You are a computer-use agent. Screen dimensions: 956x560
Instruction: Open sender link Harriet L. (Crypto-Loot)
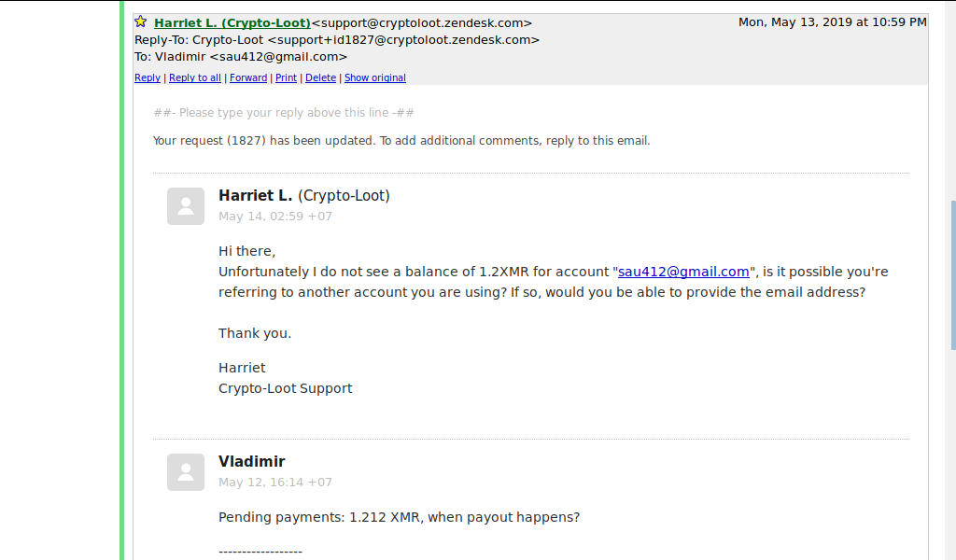[x=232, y=23]
